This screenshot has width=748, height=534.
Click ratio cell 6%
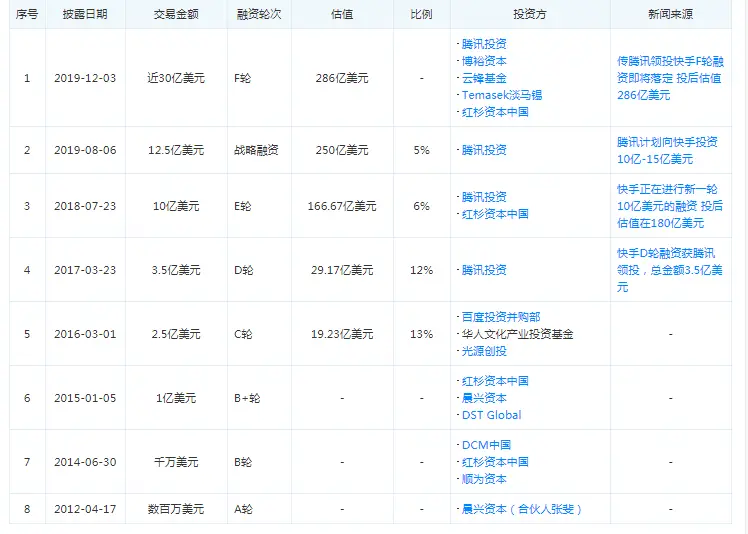click(x=421, y=206)
